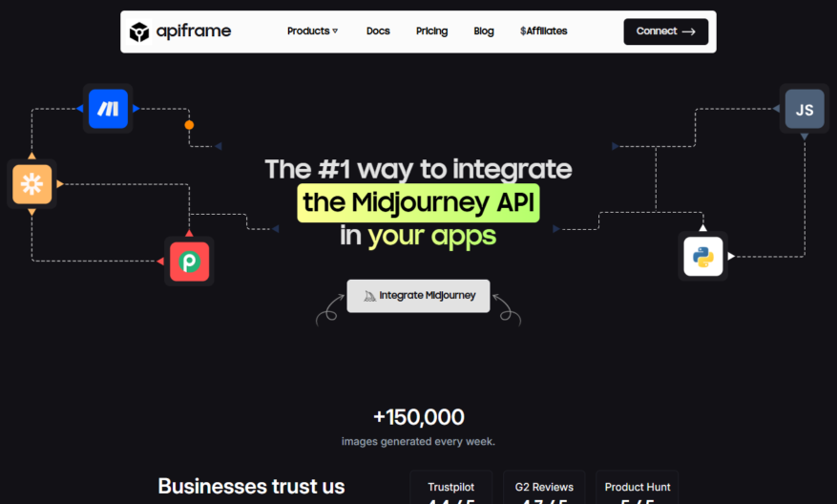
Task: Click the Integrate Midjourney button
Action: point(418,296)
